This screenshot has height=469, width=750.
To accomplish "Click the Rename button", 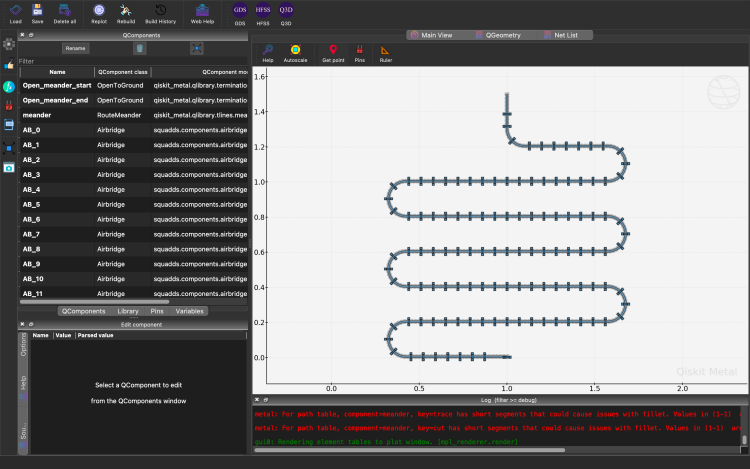I will pos(75,48).
